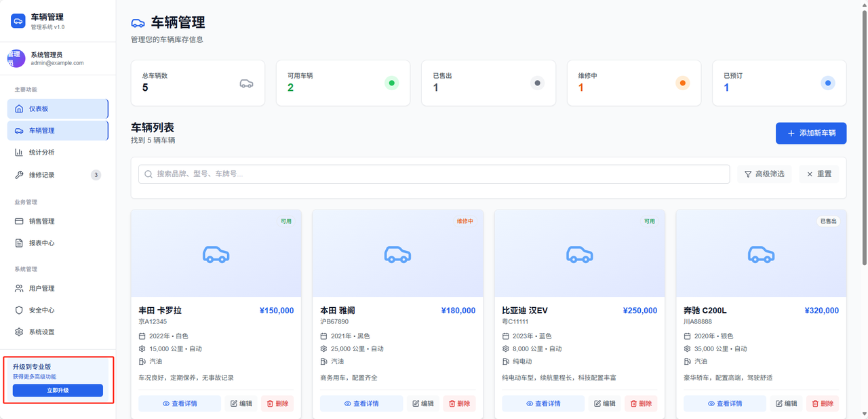The image size is (868, 419).
Task: Click the car icon next to the page heading
Action: 138,23
